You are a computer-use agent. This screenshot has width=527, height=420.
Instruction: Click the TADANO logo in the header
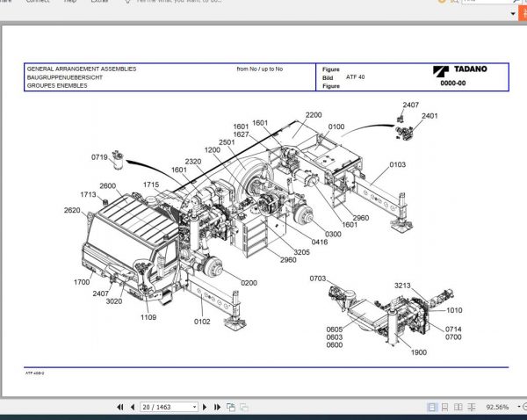(459, 70)
